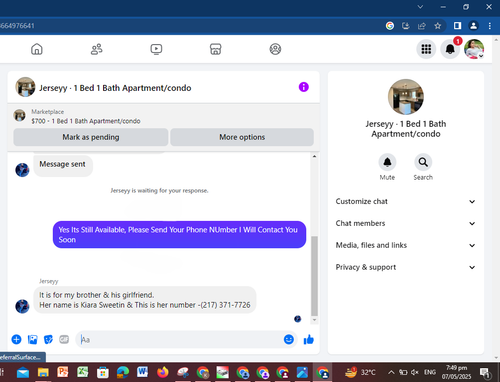Open the account profile picture menu
The height and width of the screenshot is (382, 500).
pyautogui.click(x=474, y=49)
